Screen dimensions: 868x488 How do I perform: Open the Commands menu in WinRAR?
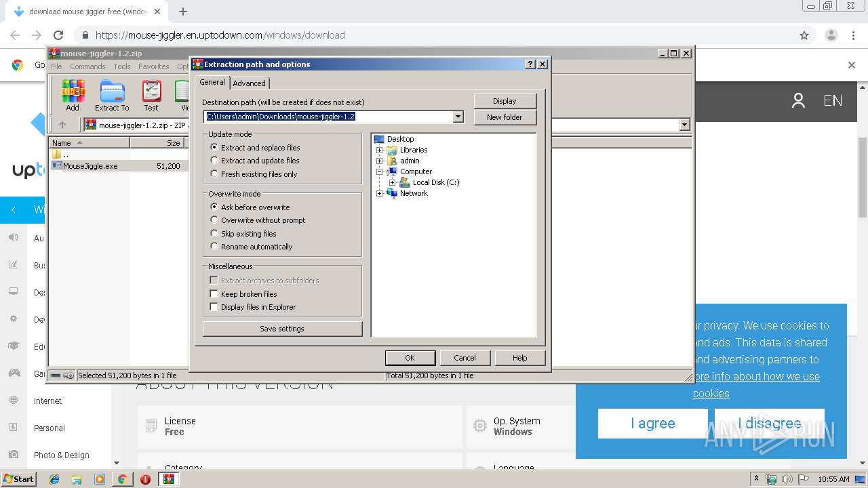87,66
